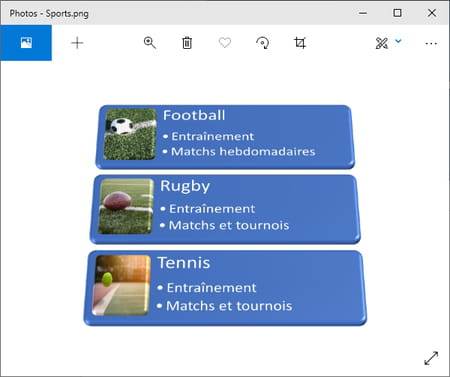Enter full screen with diagonal arrows icon

(x=431, y=358)
